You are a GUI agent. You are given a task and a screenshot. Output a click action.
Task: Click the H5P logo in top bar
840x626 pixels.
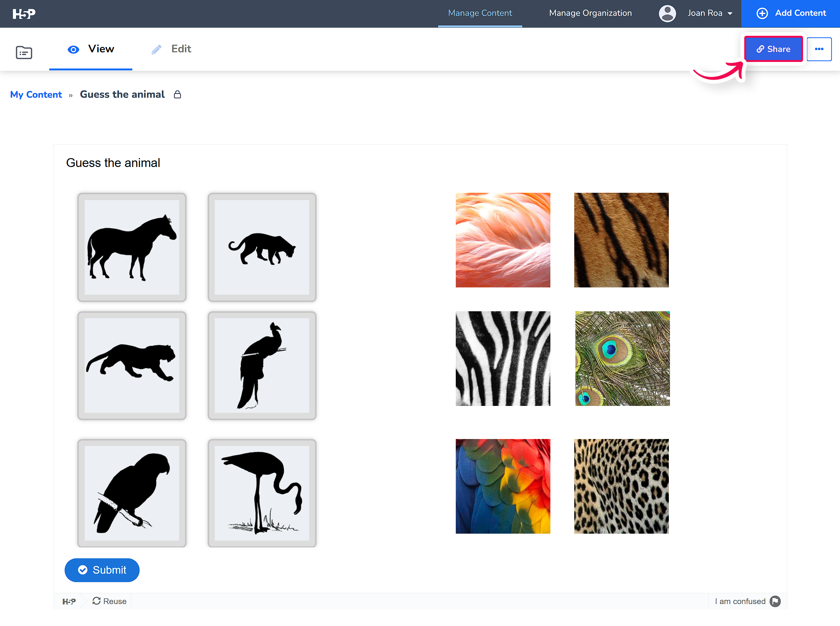pos(24,14)
